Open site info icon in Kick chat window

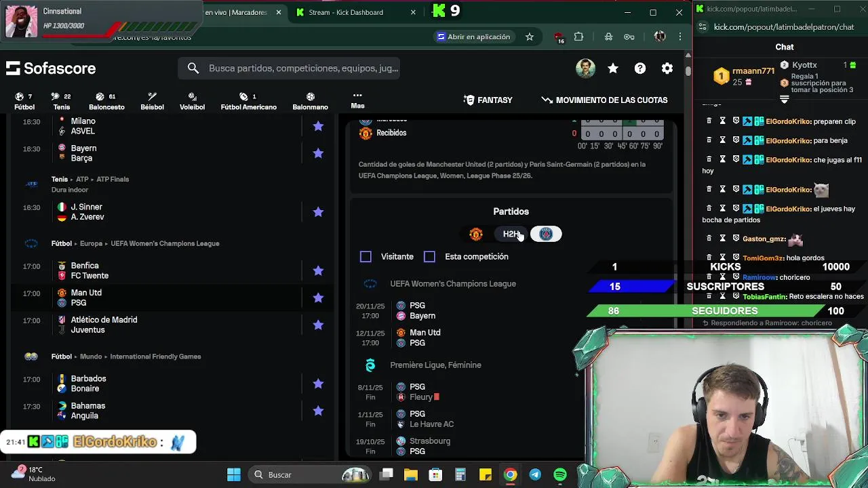point(703,27)
